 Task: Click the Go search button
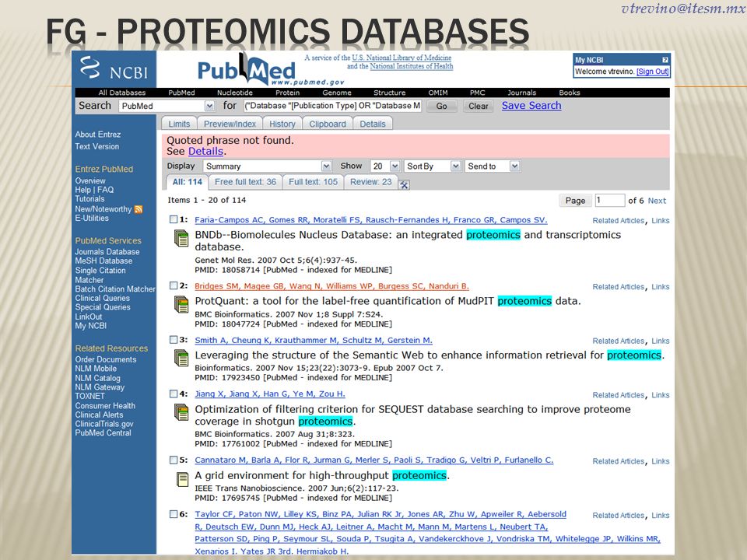coord(442,107)
